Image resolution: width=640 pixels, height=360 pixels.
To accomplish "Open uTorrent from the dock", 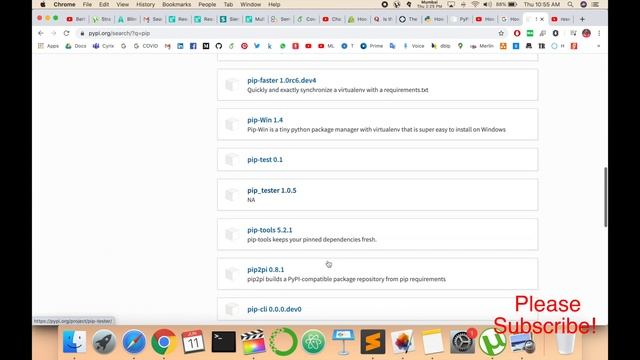I will pyautogui.click(x=492, y=342).
